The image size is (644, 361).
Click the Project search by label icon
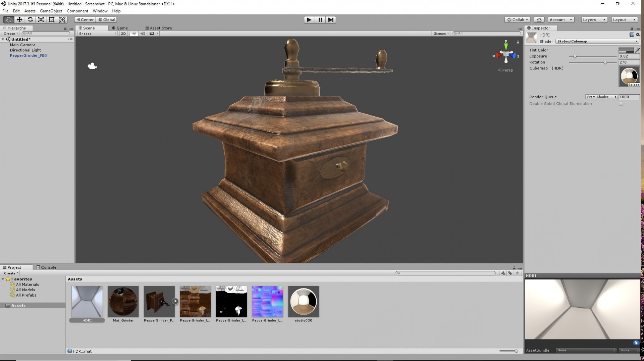[510, 273]
